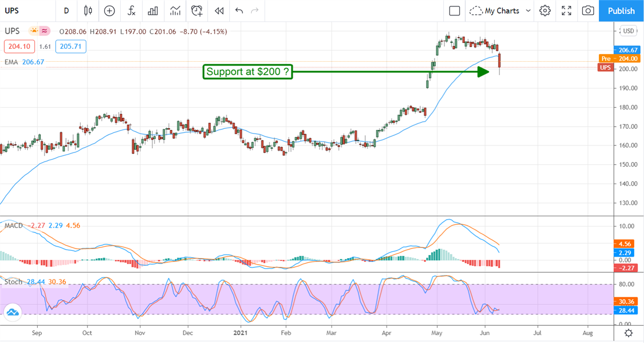Open the Select Layout square icon

pyautogui.click(x=455, y=10)
